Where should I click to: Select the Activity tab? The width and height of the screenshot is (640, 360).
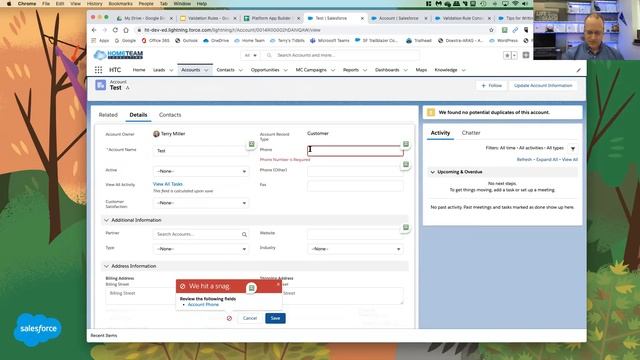[x=440, y=133]
